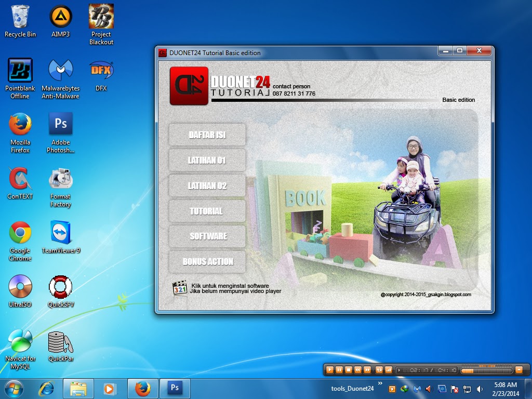
Task: Adjust the AIMP orange volume slider
Action: (486, 371)
